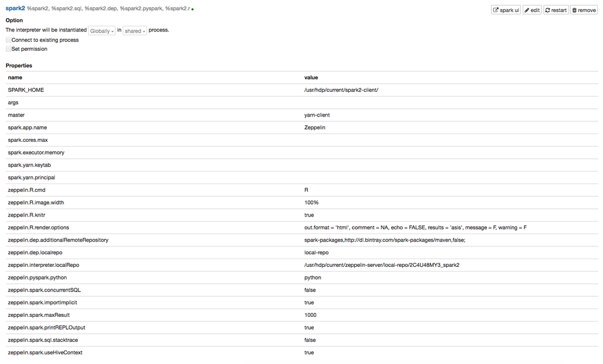603x364 pixels.
Task: Select the zeppelin.pyspark.python property name
Action: tap(37, 278)
